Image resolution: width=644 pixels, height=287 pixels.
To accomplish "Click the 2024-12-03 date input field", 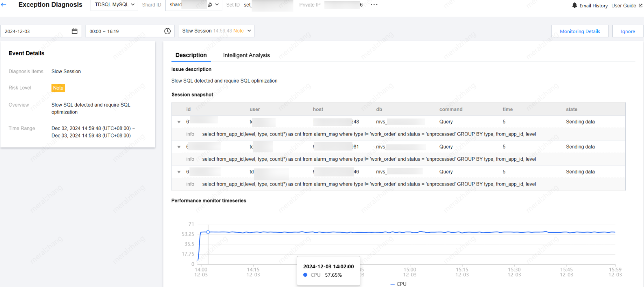I will pos(41,31).
